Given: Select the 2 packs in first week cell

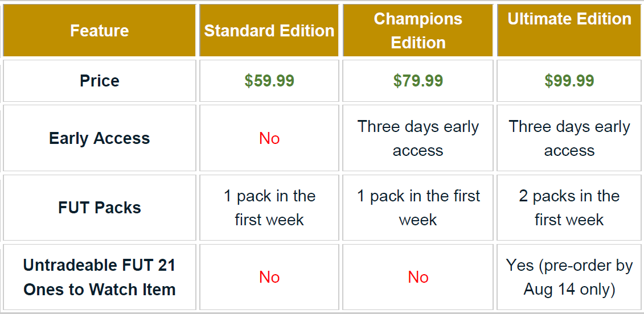Looking at the screenshot, I should click(x=569, y=208).
